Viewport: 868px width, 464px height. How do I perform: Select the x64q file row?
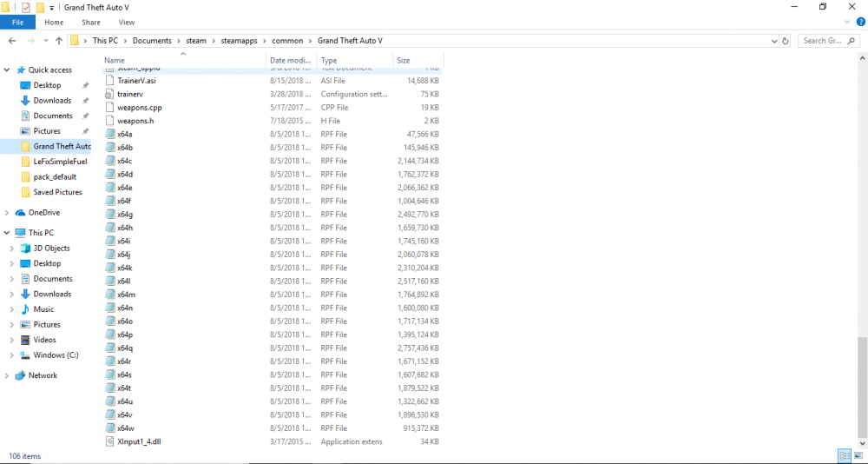273,348
